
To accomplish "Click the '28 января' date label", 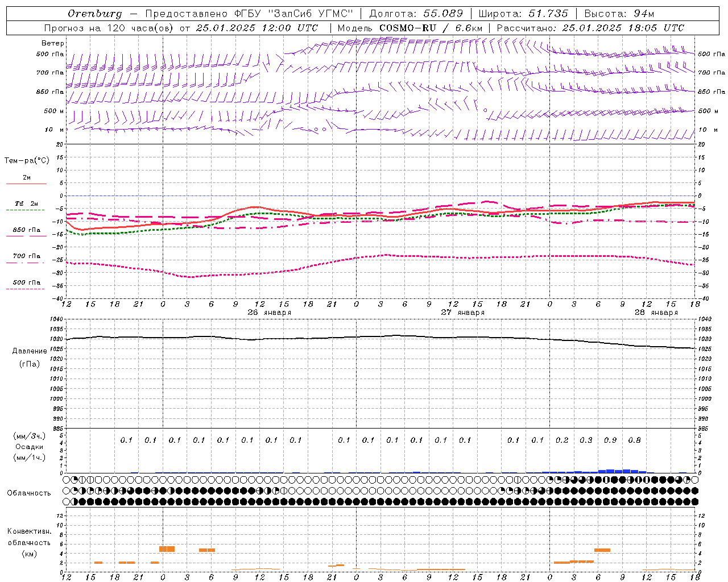I will coord(656,313).
